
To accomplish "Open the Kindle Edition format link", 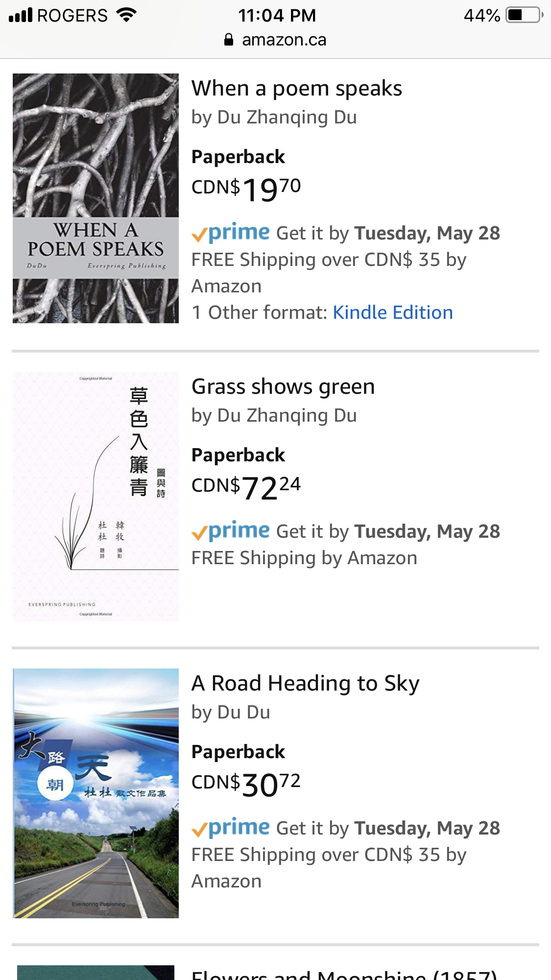I will click(x=393, y=312).
